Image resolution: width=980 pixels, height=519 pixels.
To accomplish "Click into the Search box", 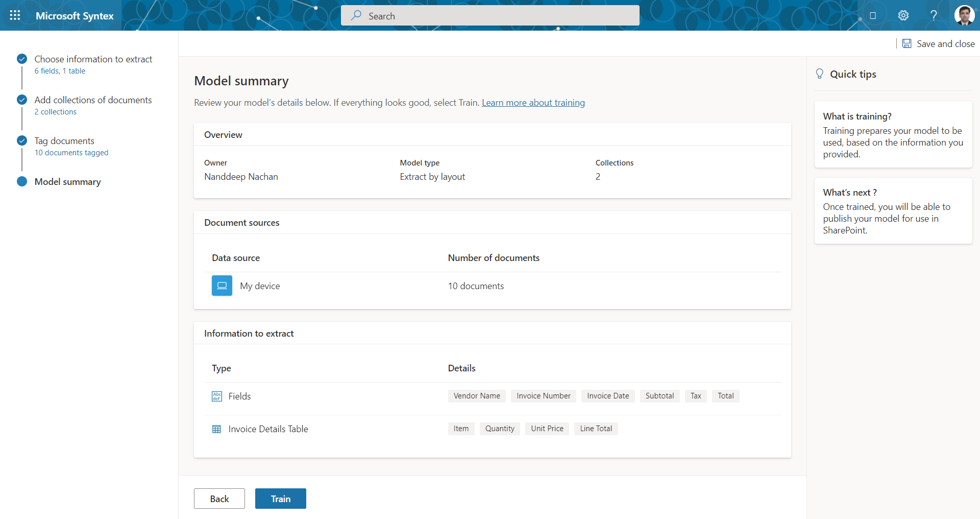I will pos(490,16).
